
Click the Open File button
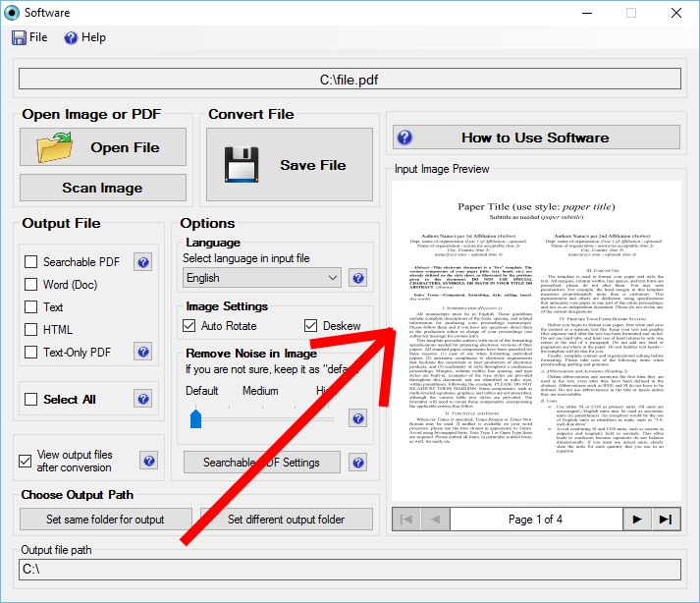[x=103, y=147]
